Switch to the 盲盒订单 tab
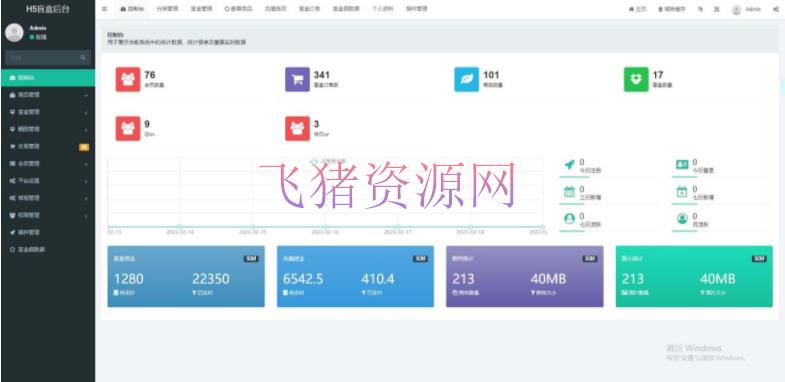 point(309,9)
